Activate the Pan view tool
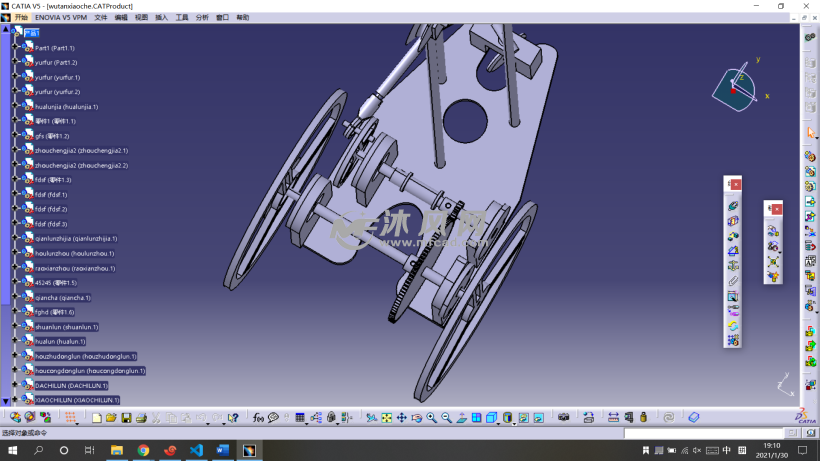The width and height of the screenshot is (820, 461). click(401, 417)
